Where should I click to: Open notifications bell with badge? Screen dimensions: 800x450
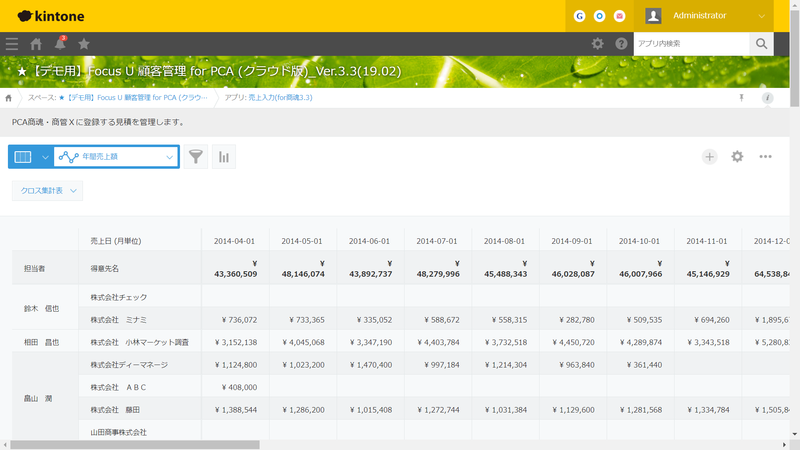pos(60,43)
